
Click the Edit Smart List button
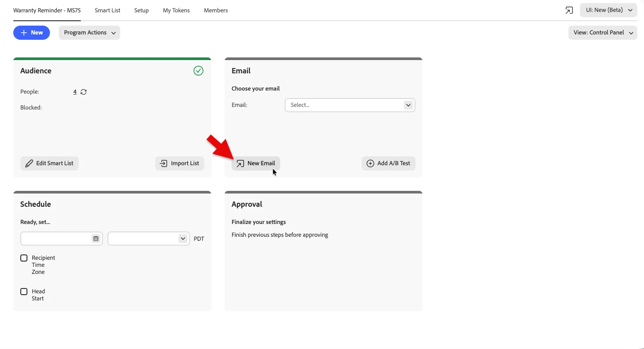pos(50,163)
